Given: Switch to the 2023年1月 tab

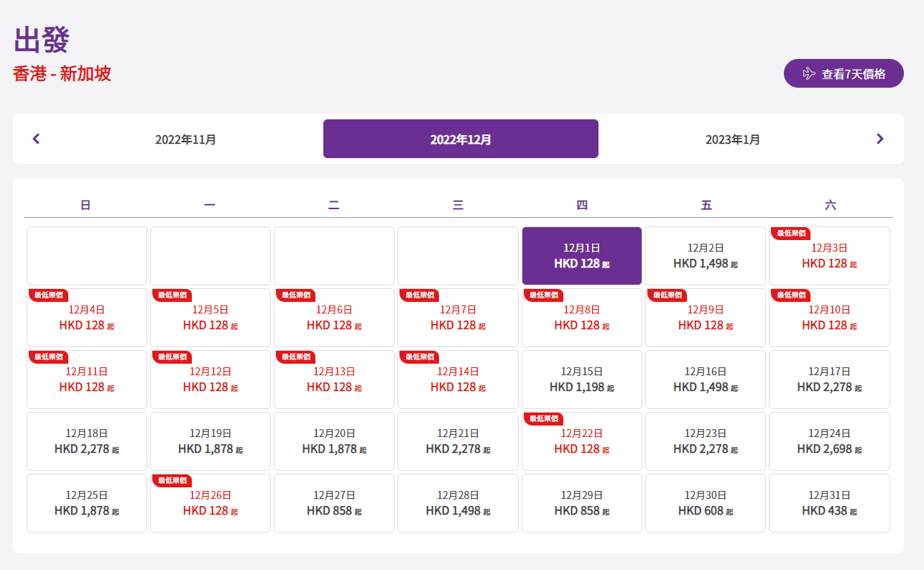Looking at the screenshot, I should click(732, 139).
